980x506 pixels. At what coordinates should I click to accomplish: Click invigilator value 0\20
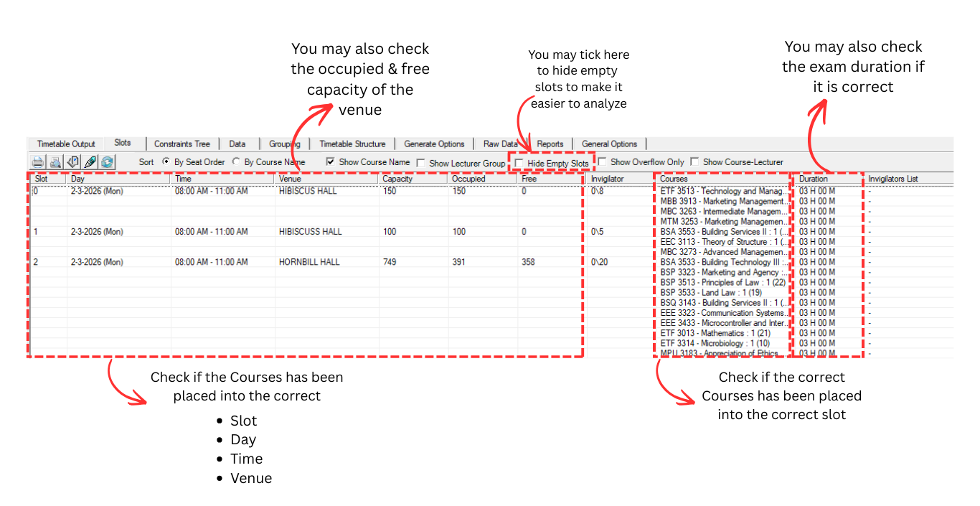(599, 263)
